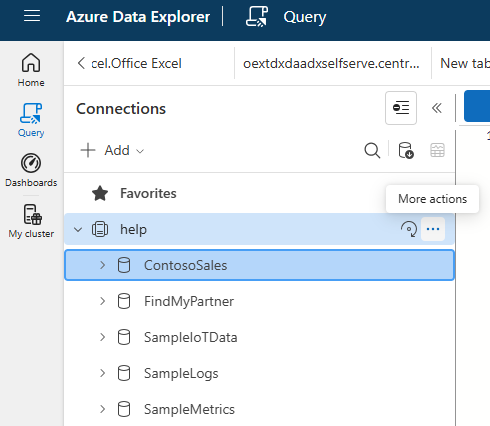Open Dashboards in the sidebar
This screenshot has height=426, width=490.
click(31, 170)
